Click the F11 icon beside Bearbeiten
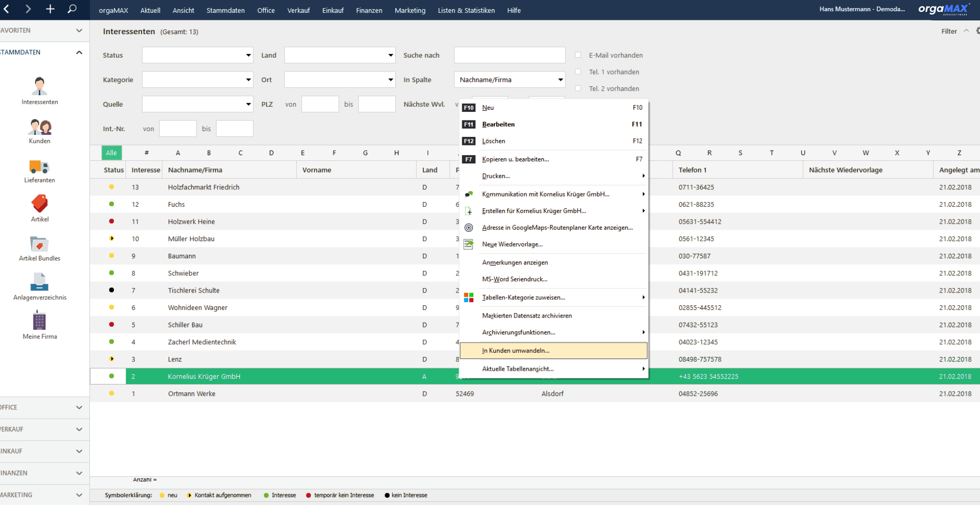The image size is (980, 505). pyautogui.click(x=469, y=125)
